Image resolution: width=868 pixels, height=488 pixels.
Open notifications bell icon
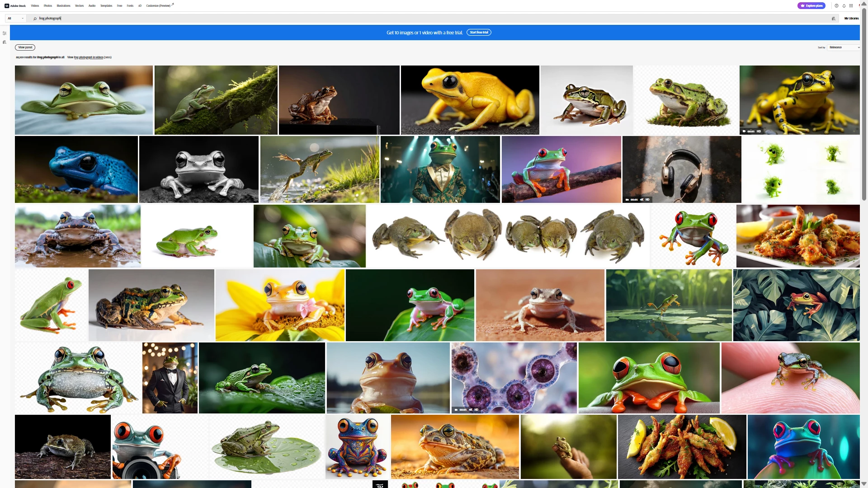pos(844,6)
